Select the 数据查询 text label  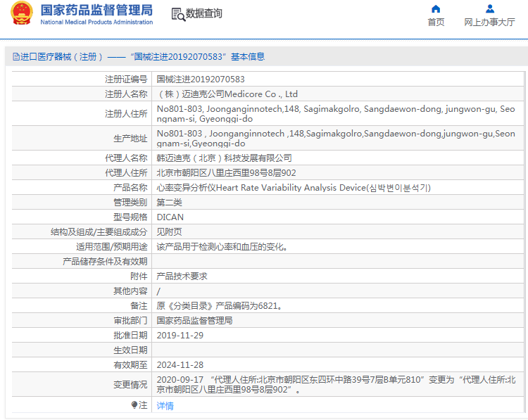click(x=203, y=13)
